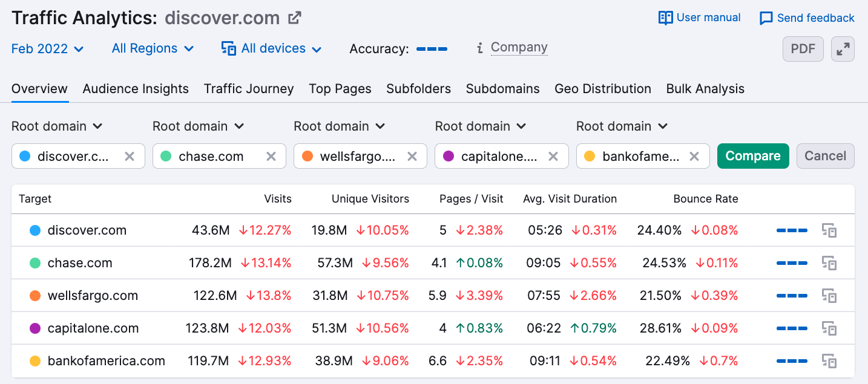
Task: Click the device icon in bankofamerica.com row
Action: [829, 361]
